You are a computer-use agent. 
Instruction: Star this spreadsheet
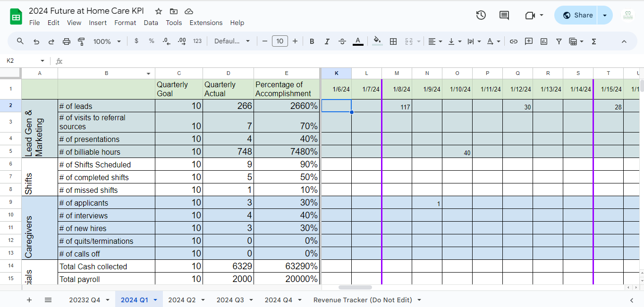(159, 11)
